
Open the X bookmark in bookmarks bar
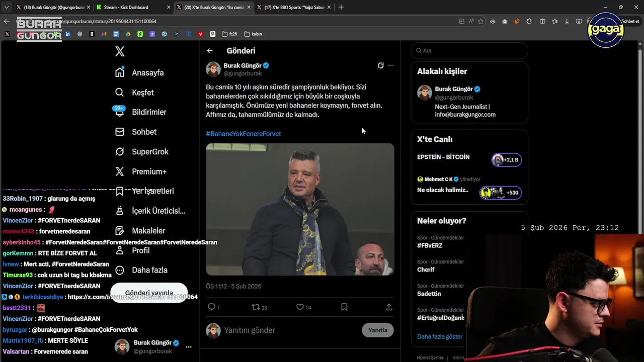tap(7, 34)
